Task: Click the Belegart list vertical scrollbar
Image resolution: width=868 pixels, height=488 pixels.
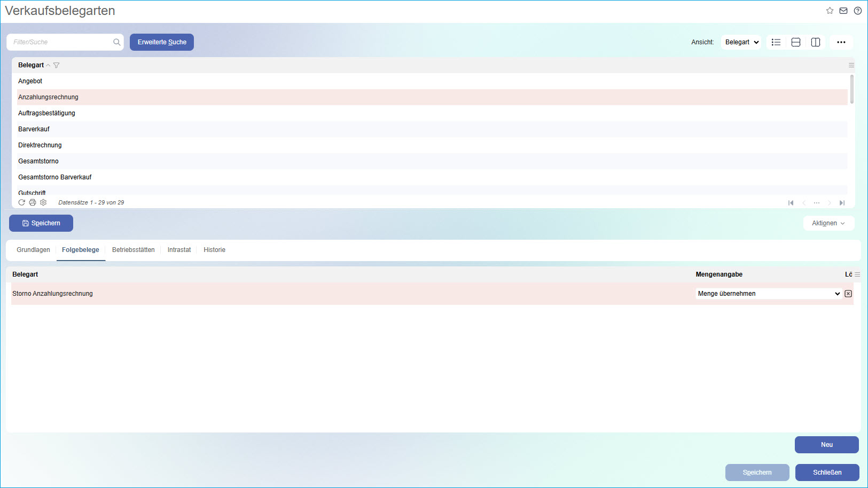Action: (851, 89)
